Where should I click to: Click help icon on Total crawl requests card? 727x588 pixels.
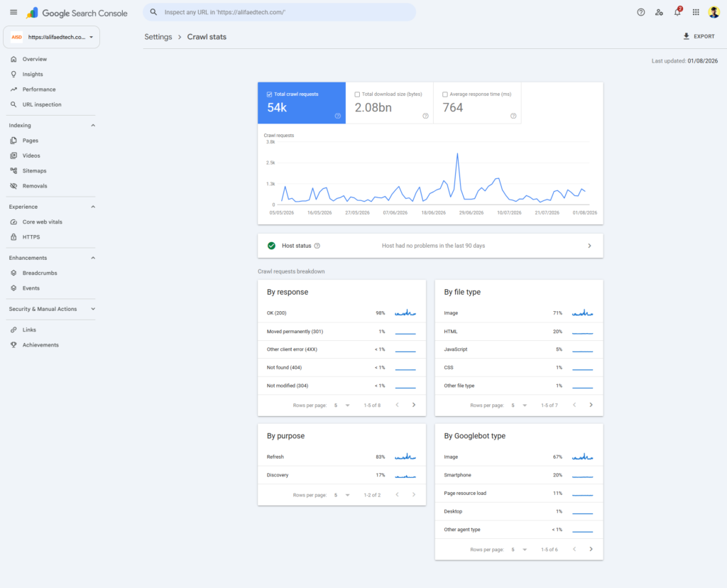click(x=337, y=116)
